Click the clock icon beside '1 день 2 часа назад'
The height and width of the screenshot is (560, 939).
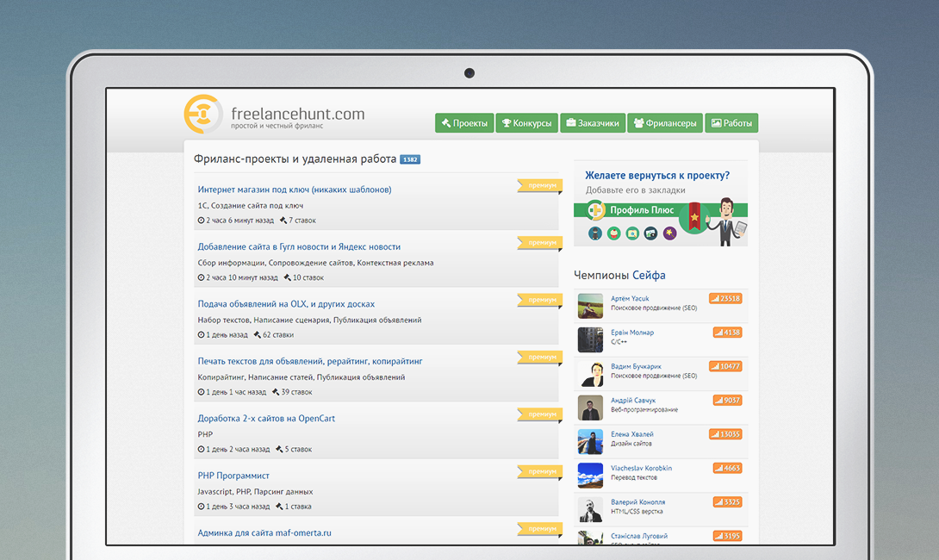(x=202, y=449)
